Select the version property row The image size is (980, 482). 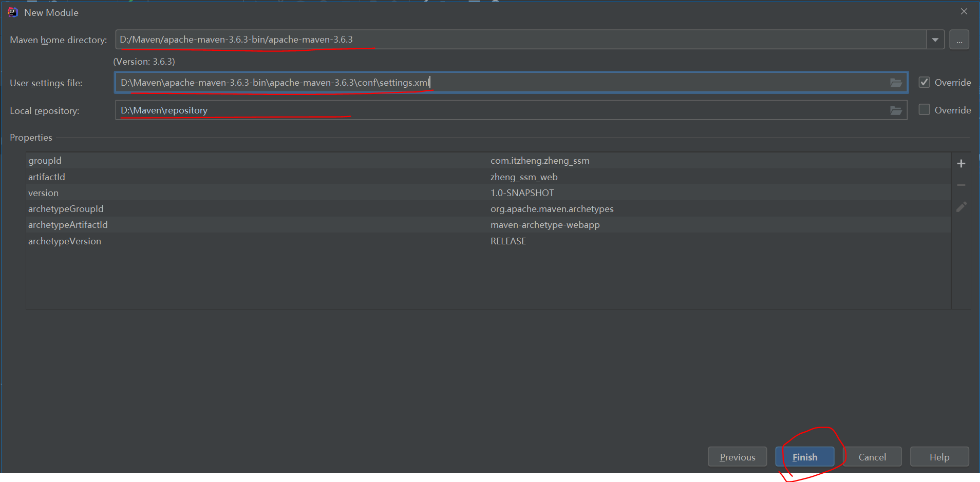pos(488,193)
